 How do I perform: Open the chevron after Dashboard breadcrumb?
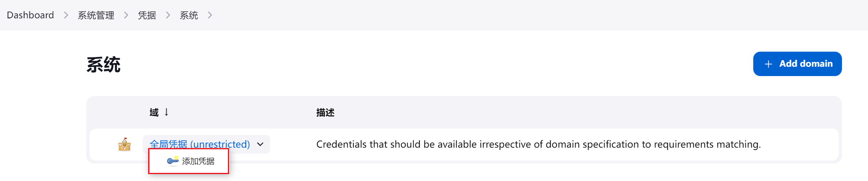coord(66,15)
